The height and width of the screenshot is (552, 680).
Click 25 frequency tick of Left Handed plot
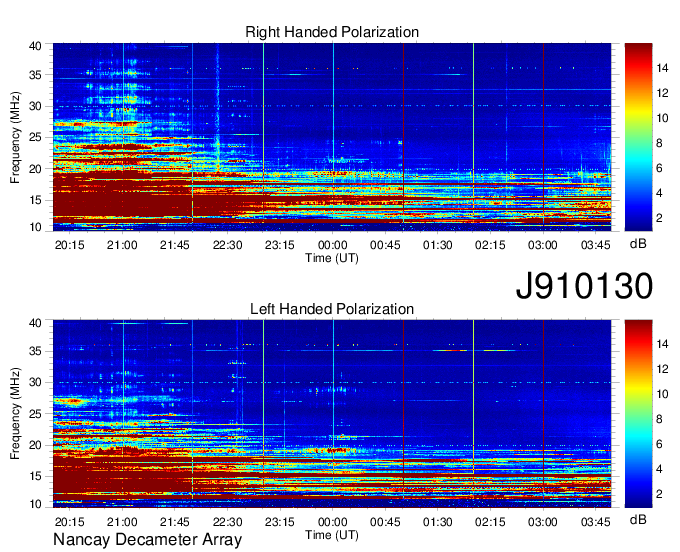(36, 414)
